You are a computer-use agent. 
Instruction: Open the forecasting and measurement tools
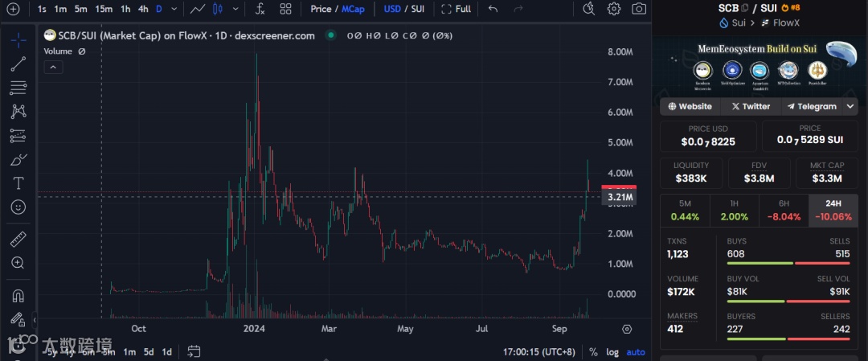click(18, 136)
